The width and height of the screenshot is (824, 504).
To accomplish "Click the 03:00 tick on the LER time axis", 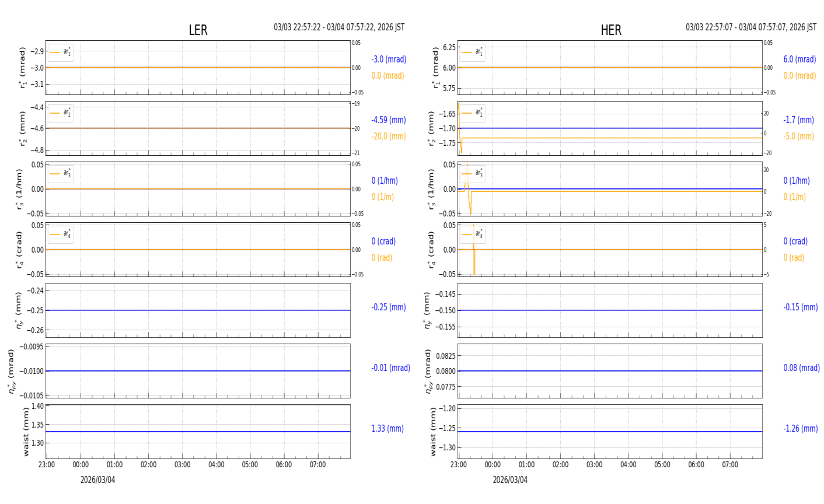I will pyautogui.click(x=183, y=465).
